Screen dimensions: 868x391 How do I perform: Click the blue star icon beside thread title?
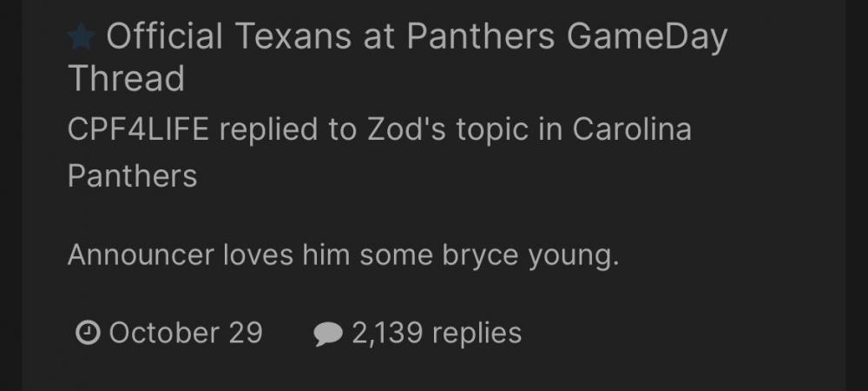click(x=82, y=37)
